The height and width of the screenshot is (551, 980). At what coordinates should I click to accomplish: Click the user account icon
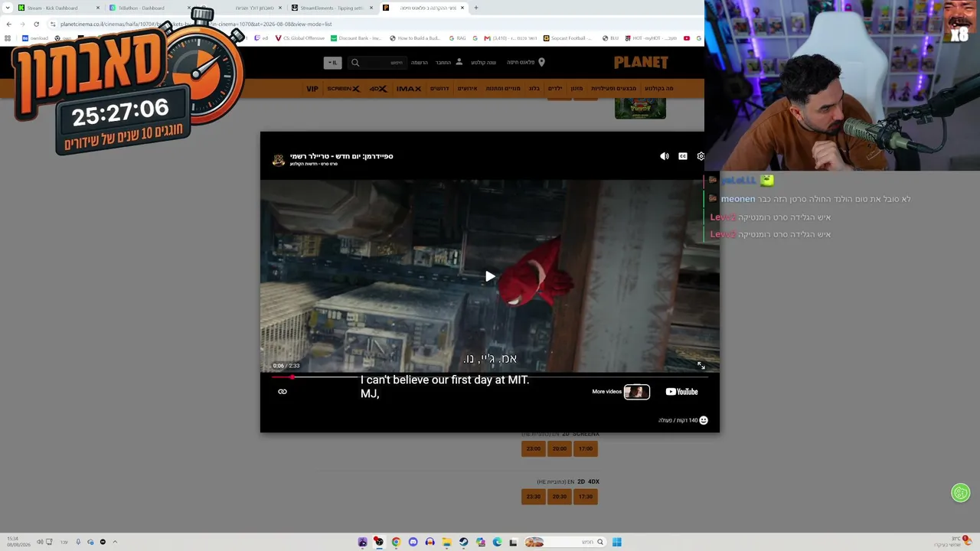459,62
